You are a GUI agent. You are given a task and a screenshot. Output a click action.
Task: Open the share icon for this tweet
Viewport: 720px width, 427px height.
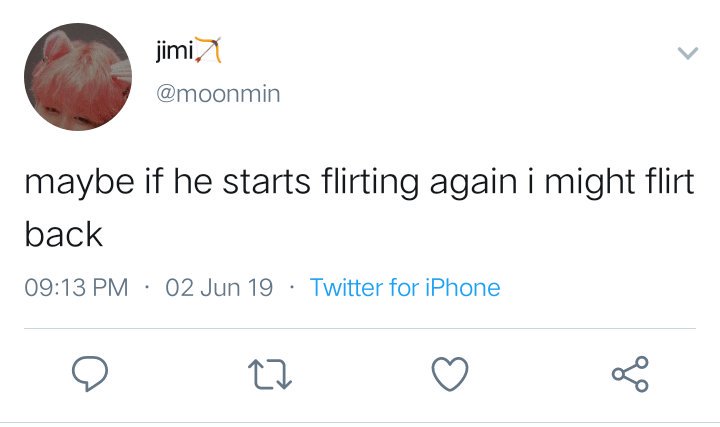point(630,374)
